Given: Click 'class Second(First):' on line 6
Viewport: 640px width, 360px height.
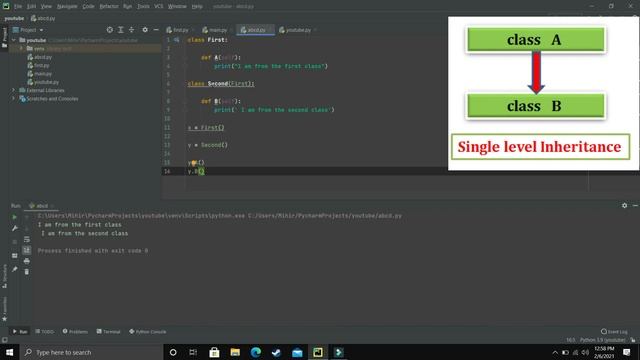Looking at the screenshot, I should (221, 84).
